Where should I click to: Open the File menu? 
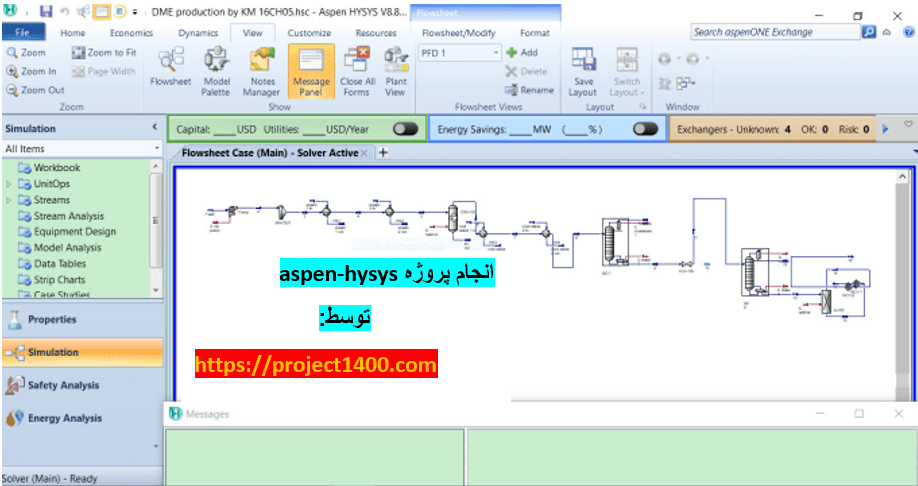(x=23, y=32)
